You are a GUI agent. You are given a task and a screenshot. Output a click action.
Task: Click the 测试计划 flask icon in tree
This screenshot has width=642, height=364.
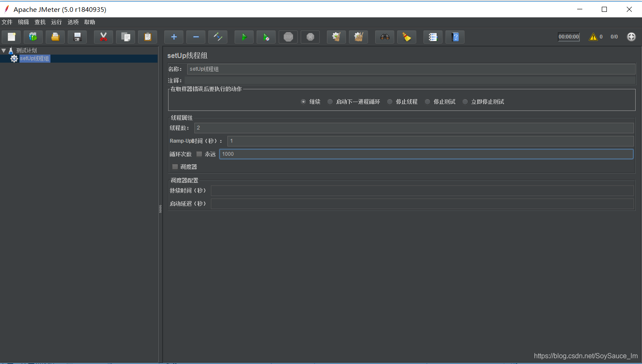11,50
